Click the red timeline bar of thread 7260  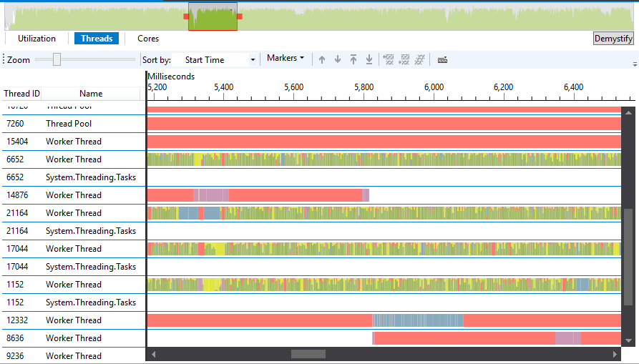384,124
